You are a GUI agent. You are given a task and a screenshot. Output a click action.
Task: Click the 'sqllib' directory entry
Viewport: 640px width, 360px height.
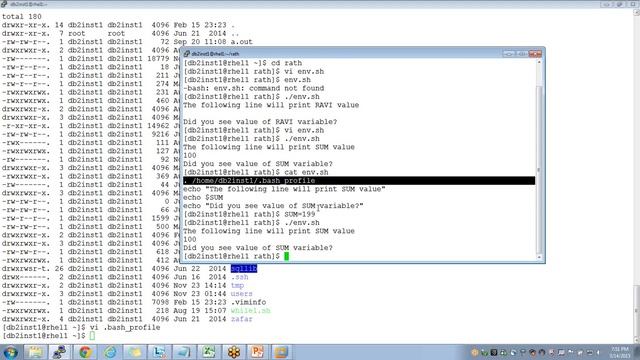tap(244, 269)
